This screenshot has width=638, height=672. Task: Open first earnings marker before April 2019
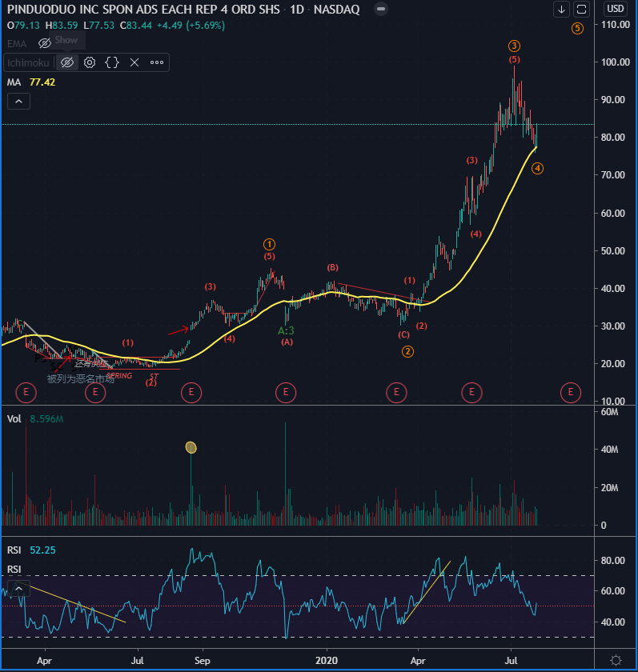[x=26, y=392]
